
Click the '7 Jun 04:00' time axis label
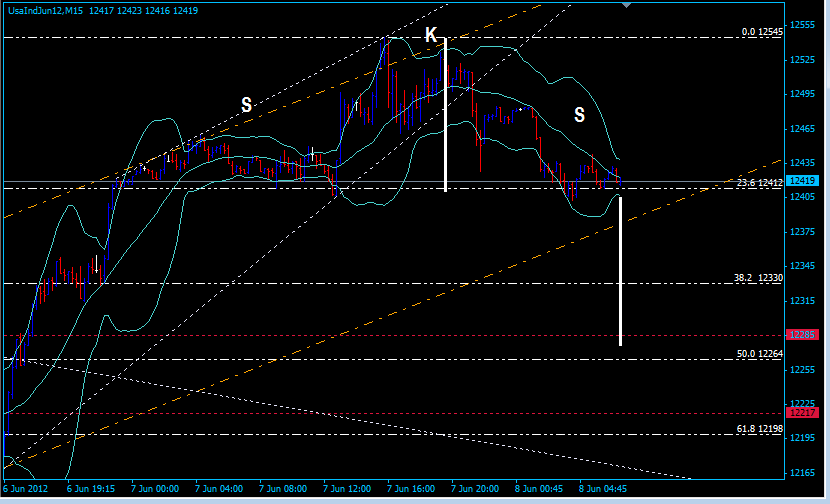click(219, 489)
